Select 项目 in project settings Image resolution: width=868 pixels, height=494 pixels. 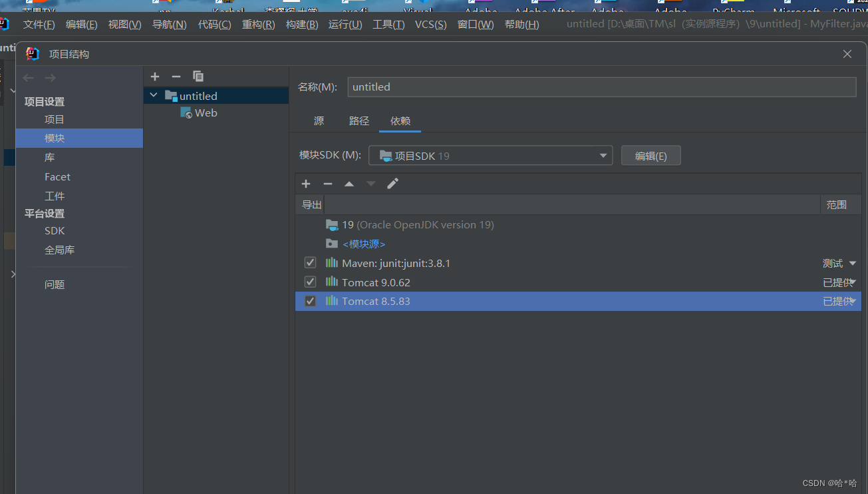(x=55, y=120)
